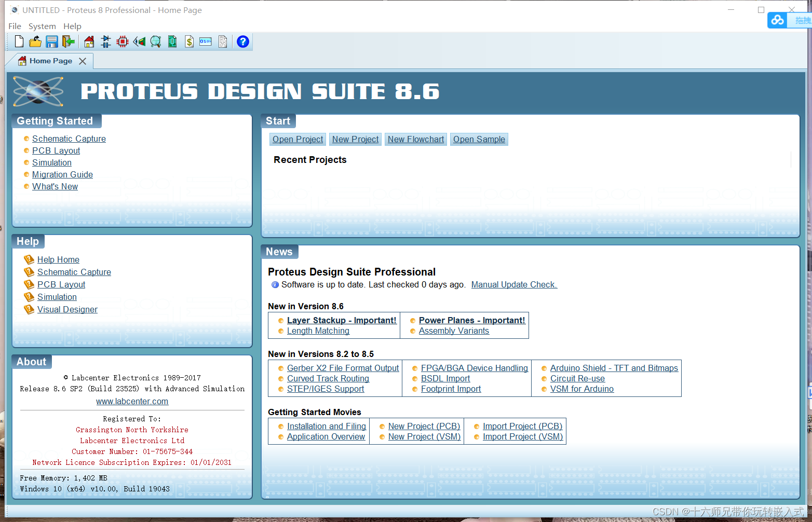Open the Gerber Viewer magnifier icon
The image size is (812, 522).
[x=156, y=42]
